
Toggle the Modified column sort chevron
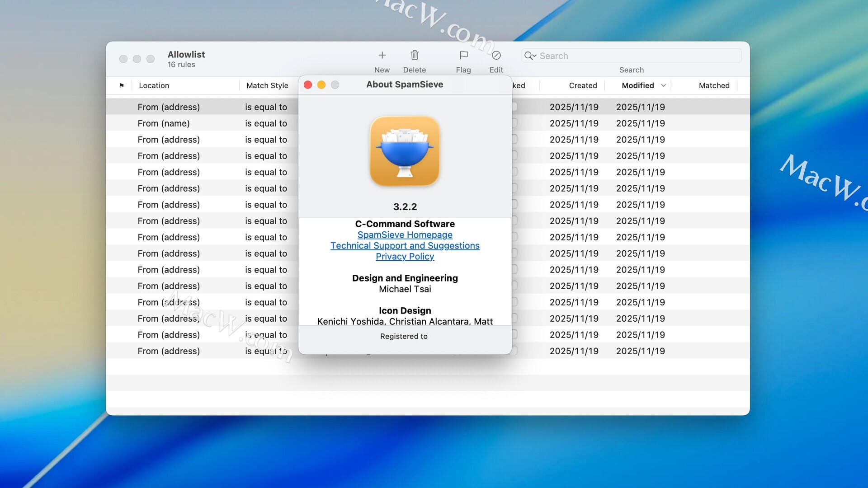point(663,85)
